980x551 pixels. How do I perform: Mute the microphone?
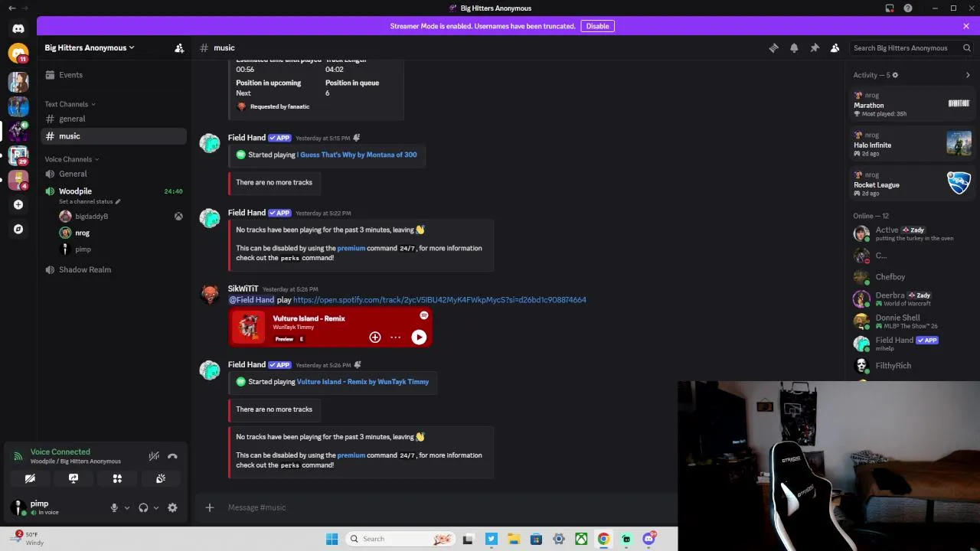point(114,507)
